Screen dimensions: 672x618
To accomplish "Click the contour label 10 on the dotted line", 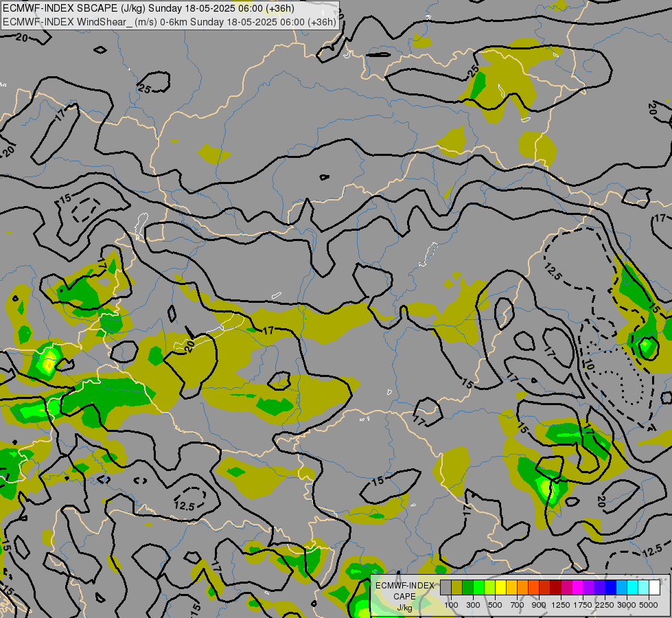I will click(588, 365).
